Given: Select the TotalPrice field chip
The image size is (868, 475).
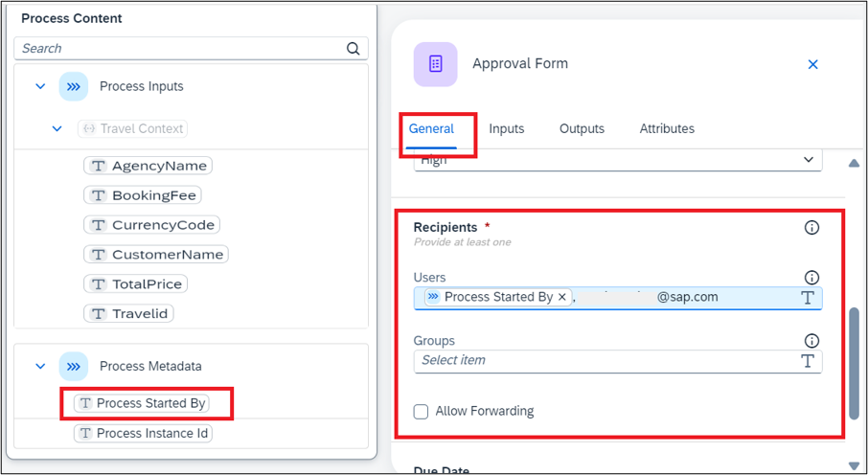Looking at the screenshot, I should click(x=136, y=284).
